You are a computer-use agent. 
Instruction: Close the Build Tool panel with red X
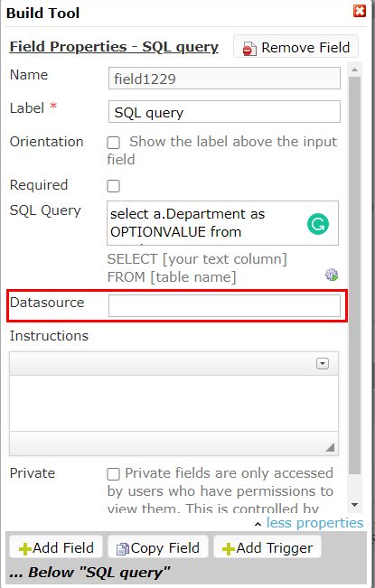(360, 11)
